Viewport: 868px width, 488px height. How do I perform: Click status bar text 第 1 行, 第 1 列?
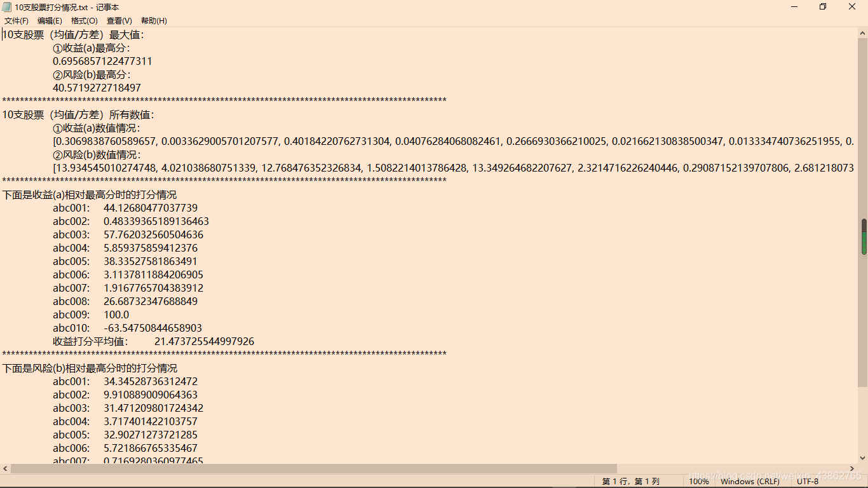631,482
